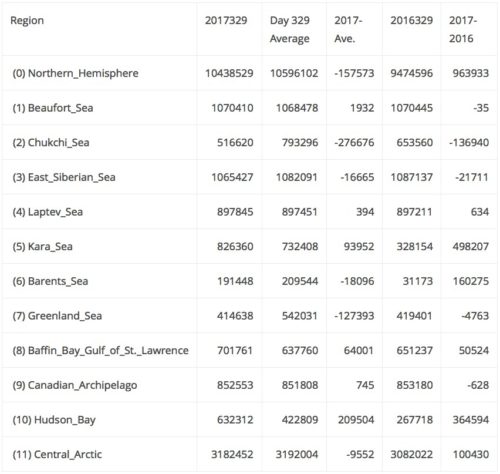Click the Region column header
Image resolution: width=500 pixels, height=474 pixels.
(x=27, y=20)
